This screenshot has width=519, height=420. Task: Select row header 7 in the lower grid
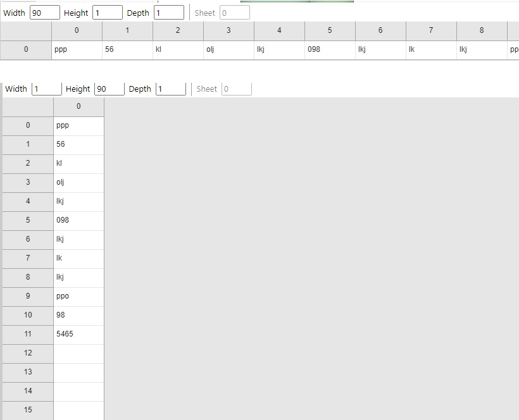click(28, 259)
